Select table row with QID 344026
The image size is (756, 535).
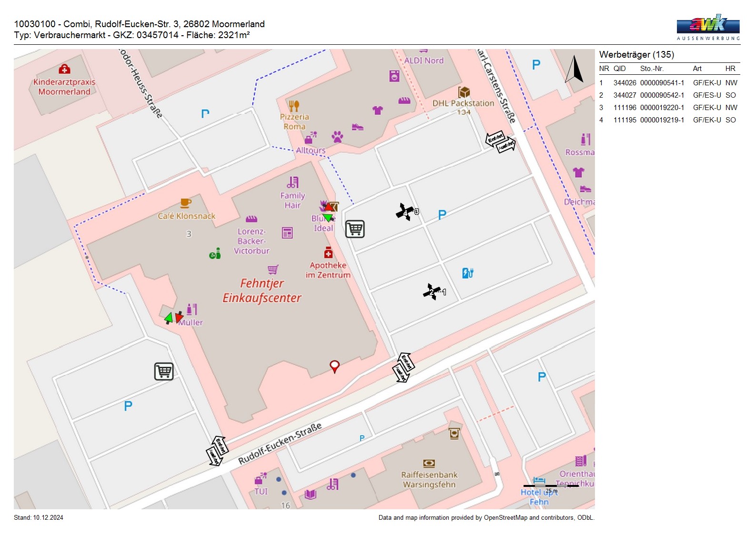[669, 83]
